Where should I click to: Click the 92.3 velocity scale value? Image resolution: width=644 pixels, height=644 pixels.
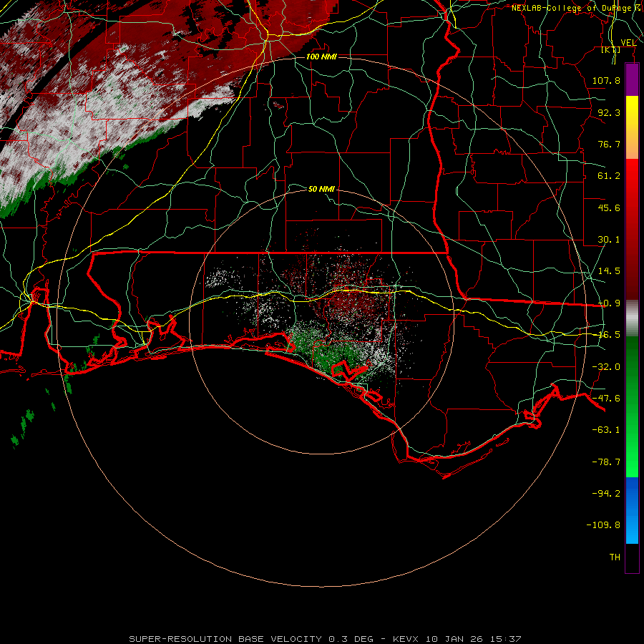[x=609, y=112]
